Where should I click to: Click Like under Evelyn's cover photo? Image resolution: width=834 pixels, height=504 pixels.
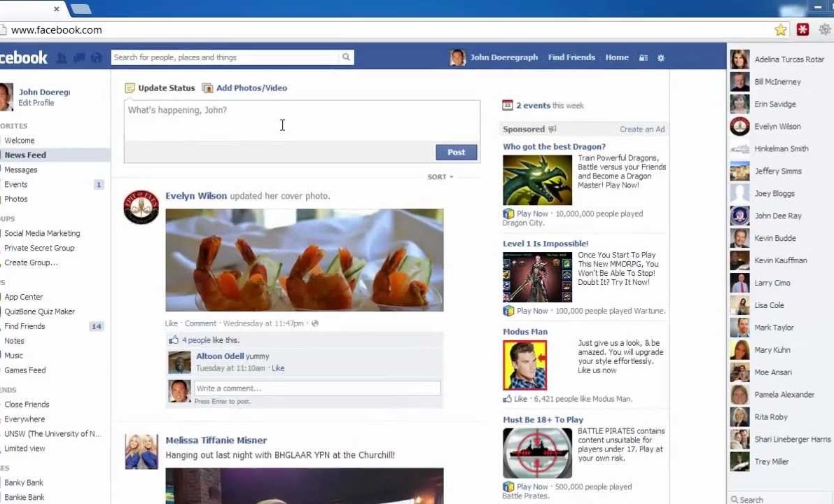[172, 323]
